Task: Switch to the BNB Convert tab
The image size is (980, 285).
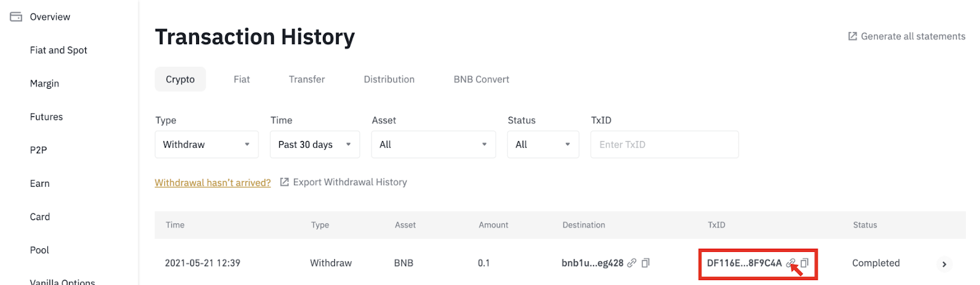Action: pyautogui.click(x=481, y=79)
